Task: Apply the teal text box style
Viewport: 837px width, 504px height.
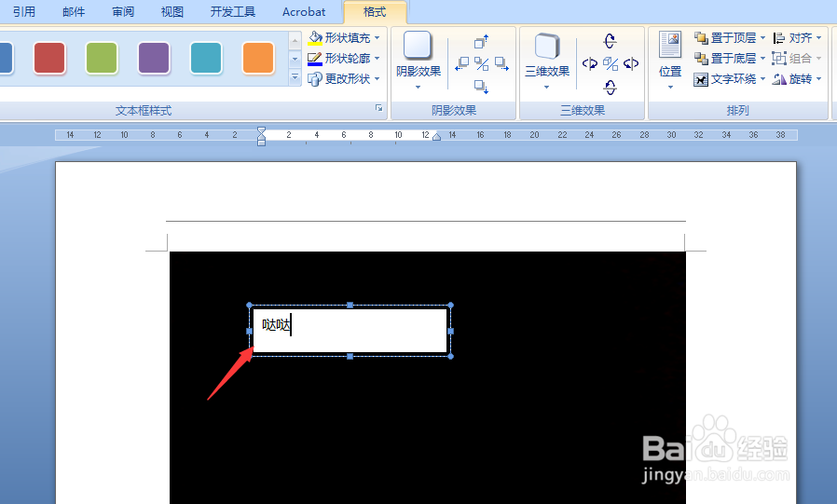Action: [x=206, y=58]
